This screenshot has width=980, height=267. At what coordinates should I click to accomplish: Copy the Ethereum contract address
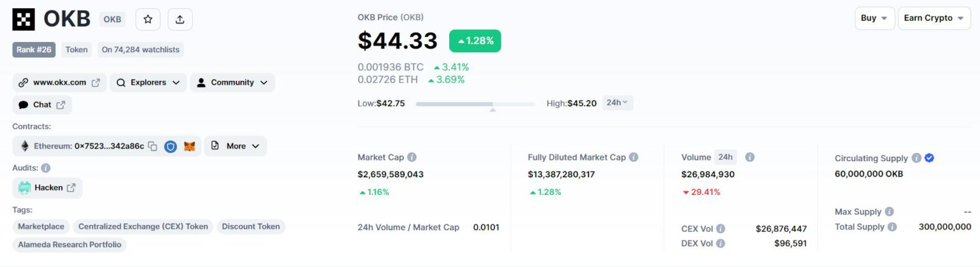[152, 146]
